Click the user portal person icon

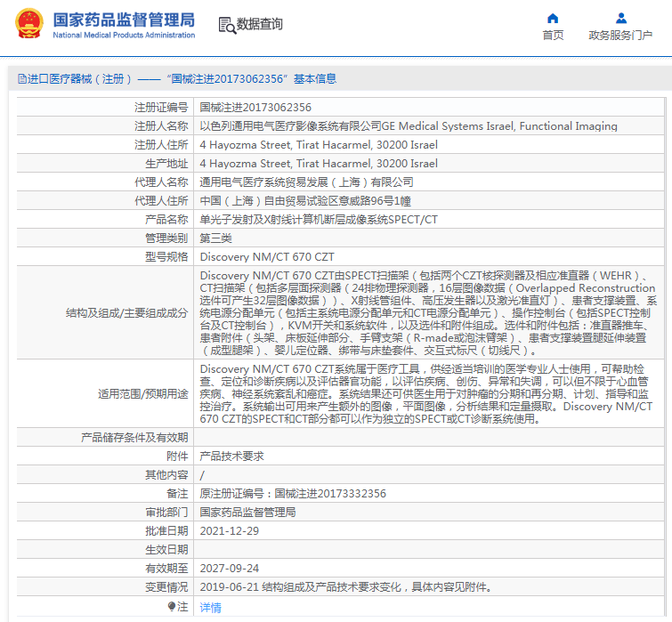[x=621, y=19]
